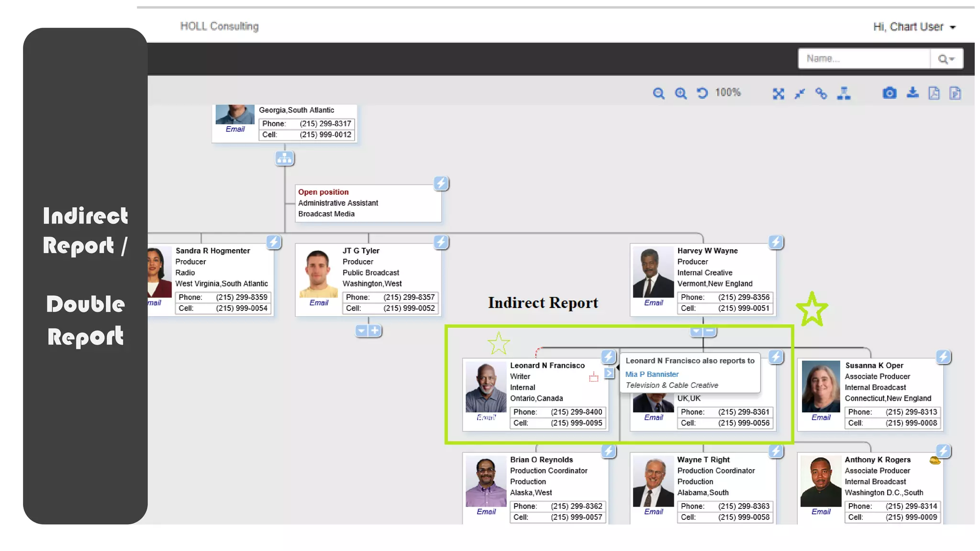Click the zoom in magnifier icon

[680, 93]
